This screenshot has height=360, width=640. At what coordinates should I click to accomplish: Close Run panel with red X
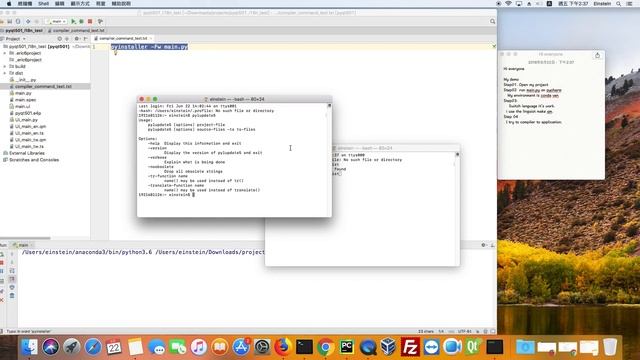2,300
